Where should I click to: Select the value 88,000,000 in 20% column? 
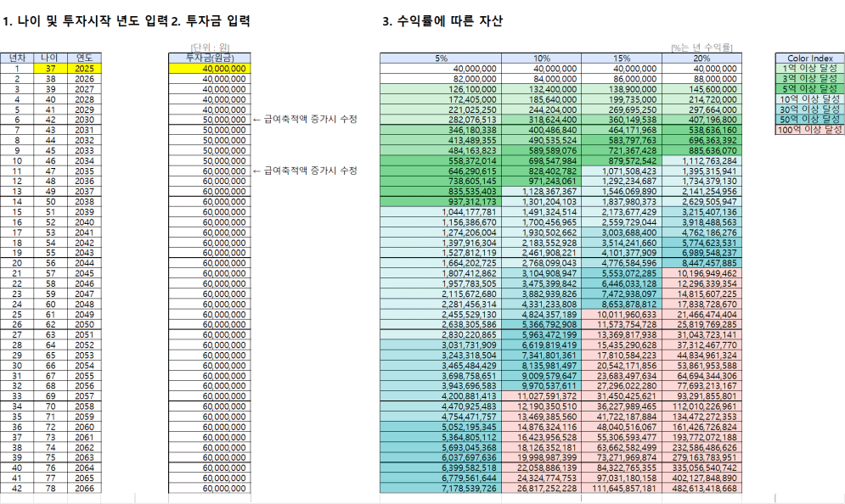point(701,79)
